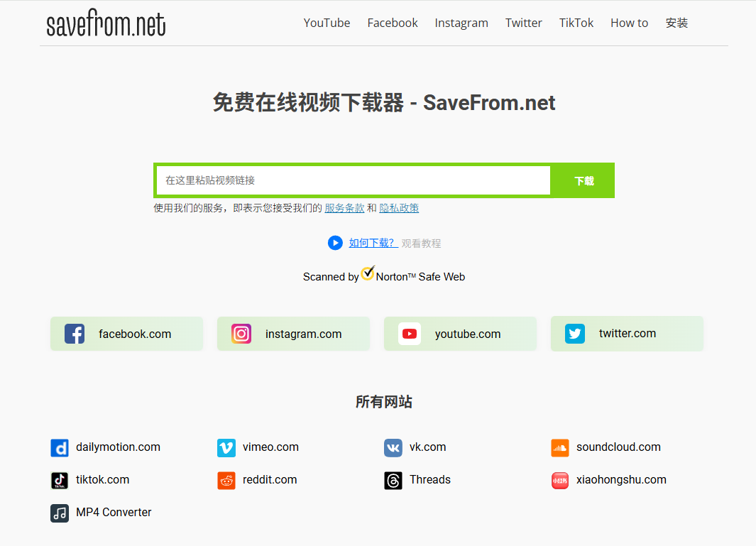Viewport: 756px width, 546px height.
Task: Open the facebook.com card label
Action: pos(135,334)
